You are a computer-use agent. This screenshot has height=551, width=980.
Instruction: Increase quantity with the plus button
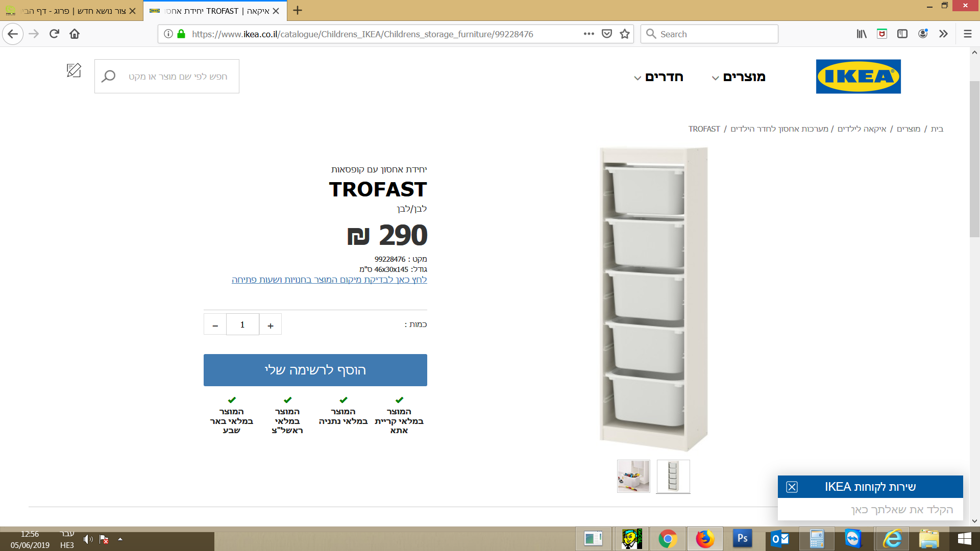pos(271,325)
